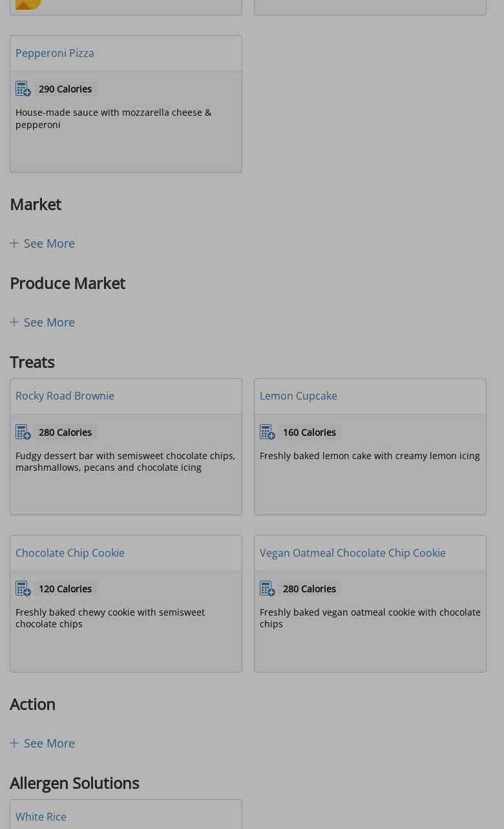Open the Rocky Road Brownie item link
This screenshot has width=504, height=829.
(x=65, y=396)
